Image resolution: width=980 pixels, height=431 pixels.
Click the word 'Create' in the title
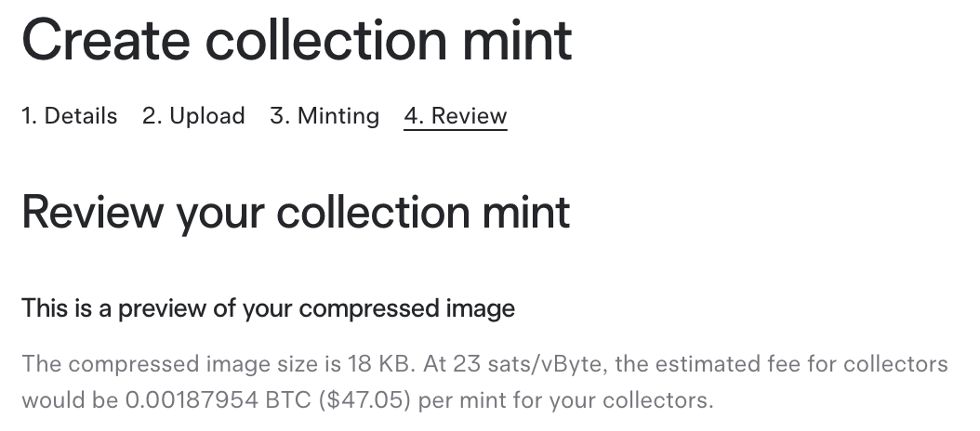[106, 40]
